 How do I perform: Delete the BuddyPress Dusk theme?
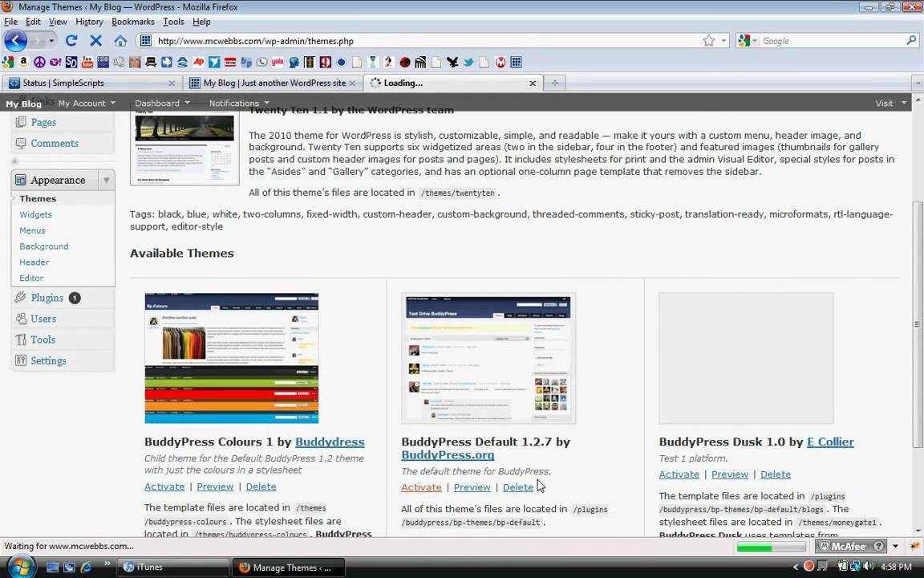776,474
